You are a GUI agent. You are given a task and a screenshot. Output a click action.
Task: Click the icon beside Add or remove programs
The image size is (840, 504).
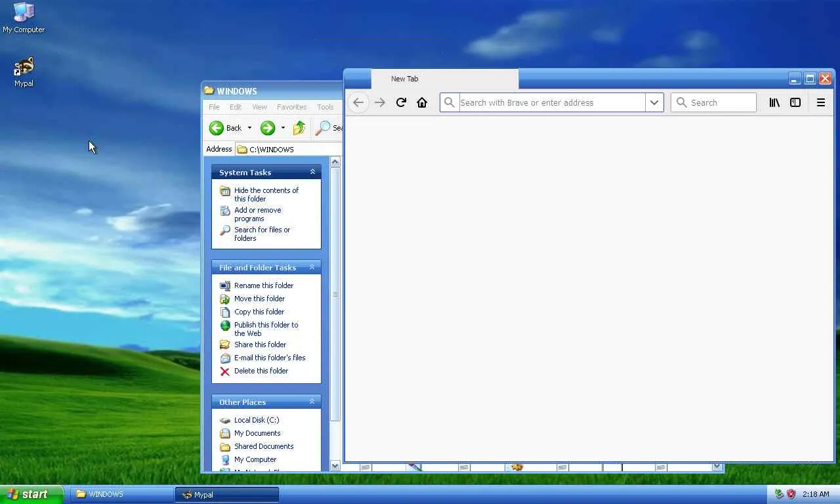[225, 211]
